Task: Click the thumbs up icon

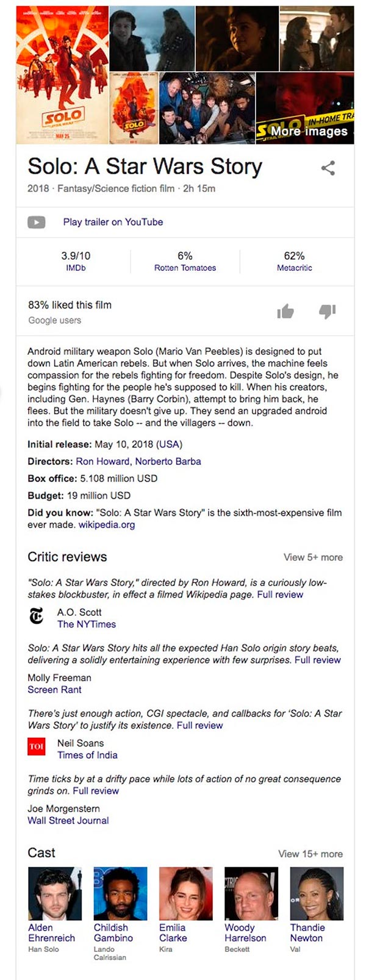Action: coord(285,312)
